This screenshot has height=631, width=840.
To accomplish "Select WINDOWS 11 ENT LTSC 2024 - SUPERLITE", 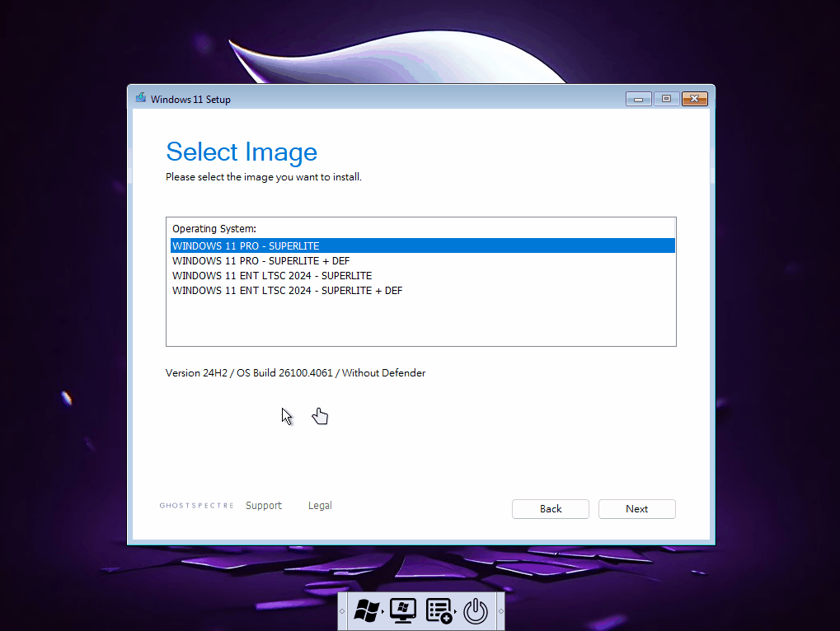I will coord(422,276).
